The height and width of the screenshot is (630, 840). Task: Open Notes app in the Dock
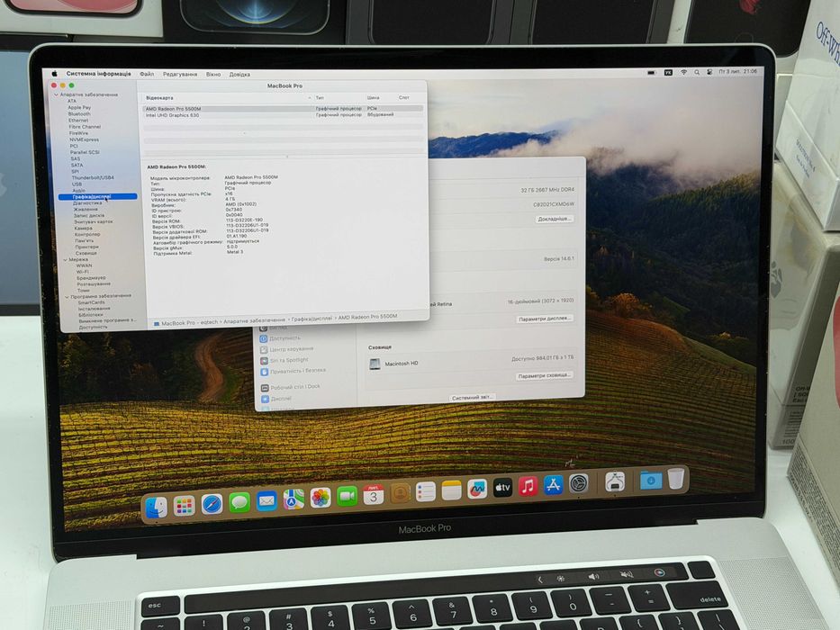tap(451, 490)
